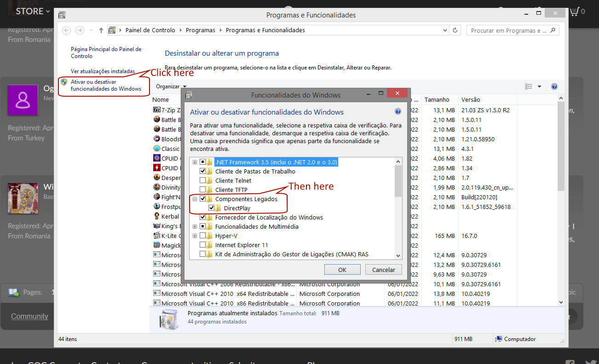Click the Magicka program icon
599x364 pixels.
point(156,245)
